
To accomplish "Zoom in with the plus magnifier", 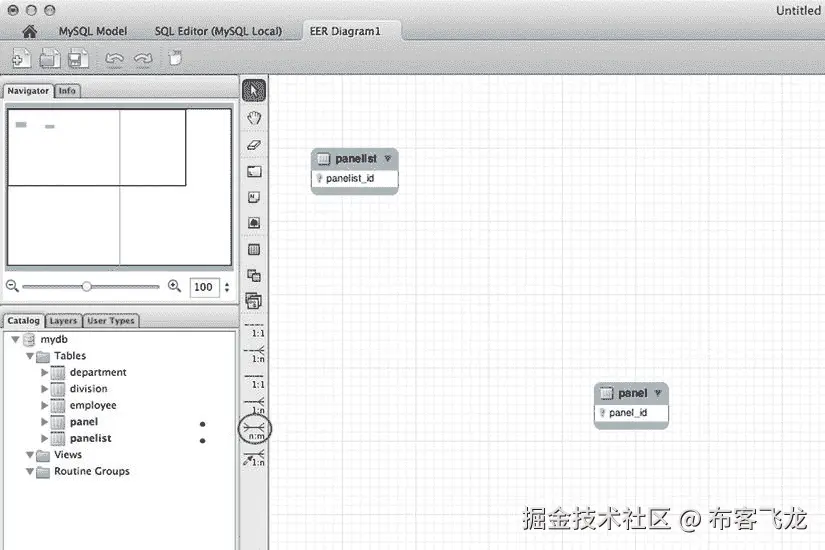I will coord(174,286).
